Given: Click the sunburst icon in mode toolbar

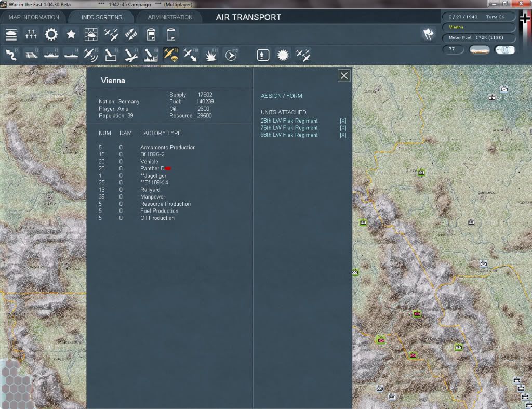Looking at the screenshot, I should [283, 55].
